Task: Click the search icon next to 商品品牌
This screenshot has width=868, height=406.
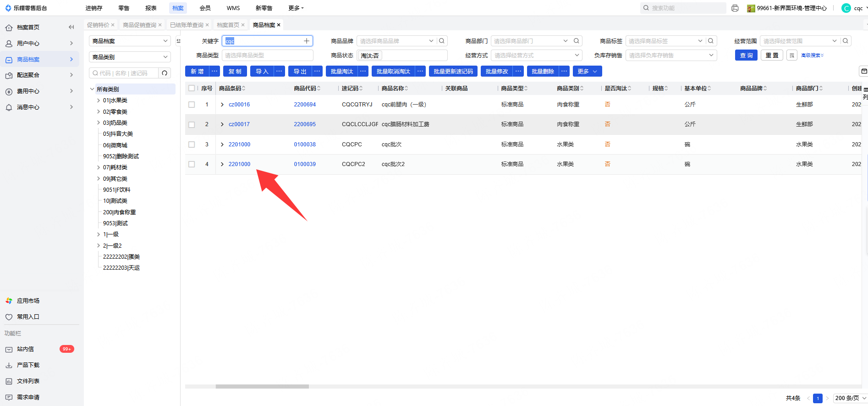Action: 442,41
